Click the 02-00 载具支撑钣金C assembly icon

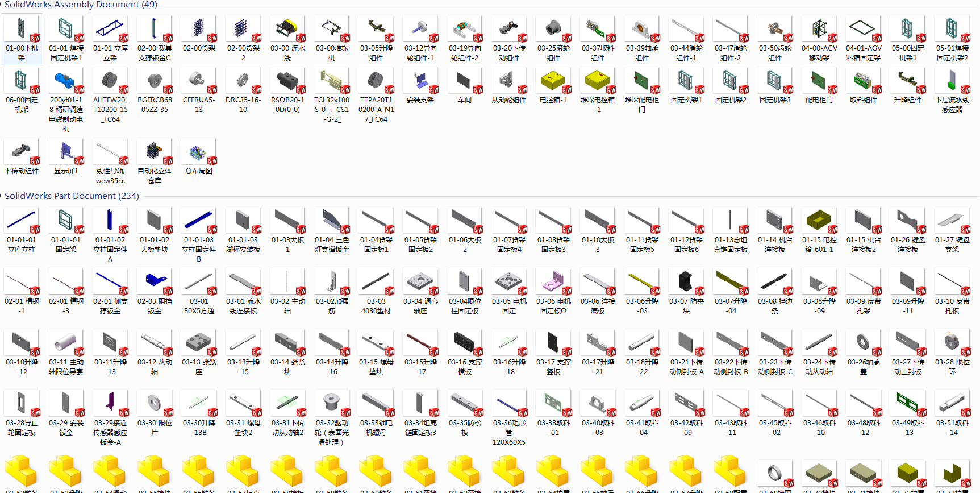click(155, 28)
